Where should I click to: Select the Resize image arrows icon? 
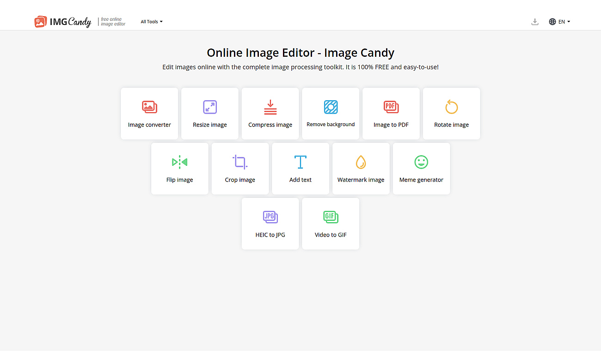[210, 107]
